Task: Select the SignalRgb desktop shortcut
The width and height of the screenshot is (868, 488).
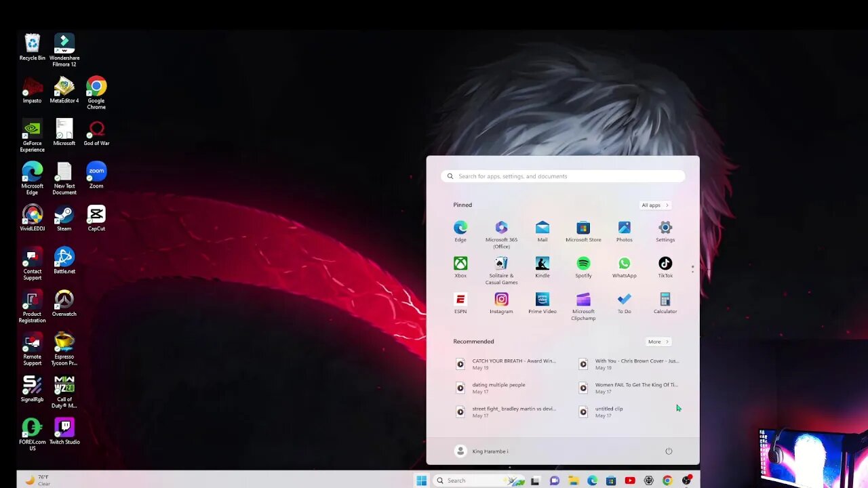Action: point(33,389)
